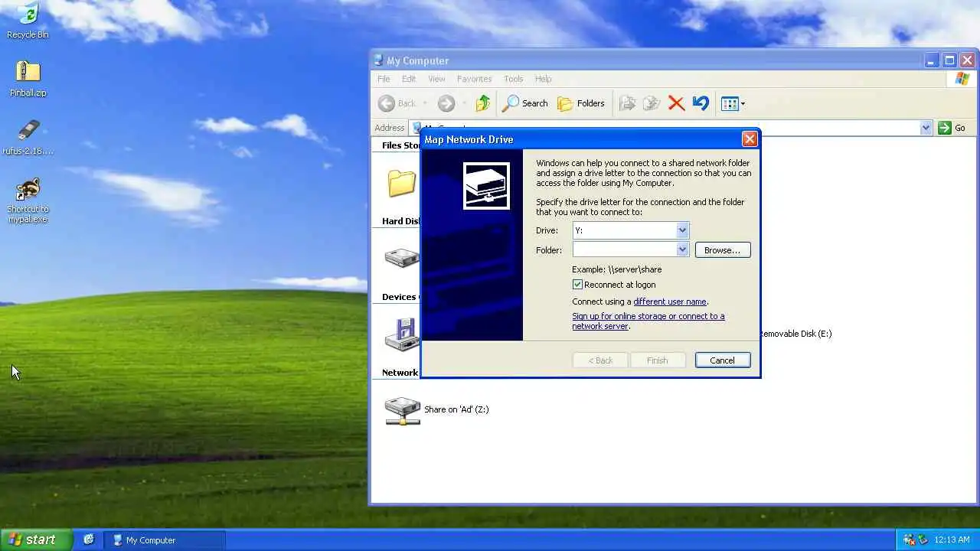Screen dimensions: 980x551
Task: Click the different user name link
Action: [670, 302]
